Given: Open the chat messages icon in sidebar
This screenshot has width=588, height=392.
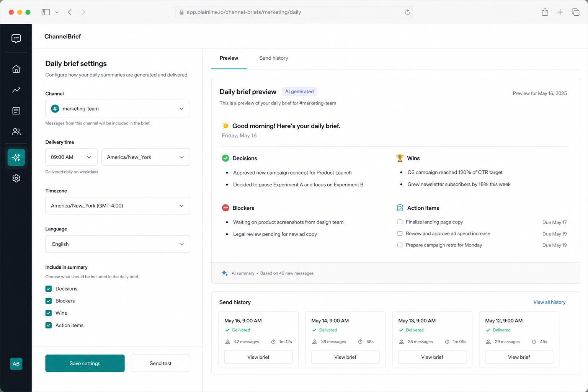Looking at the screenshot, I should point(16,39).
